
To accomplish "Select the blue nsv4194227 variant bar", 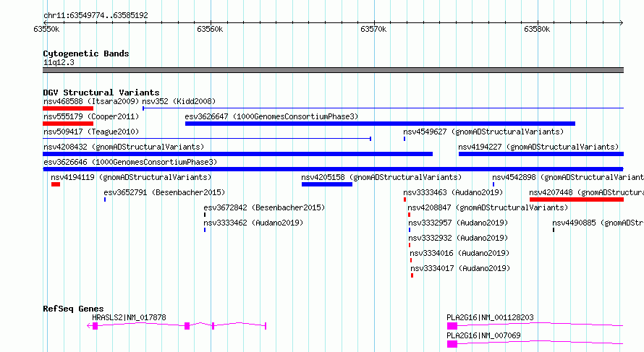I will click(x=541, y=154).
